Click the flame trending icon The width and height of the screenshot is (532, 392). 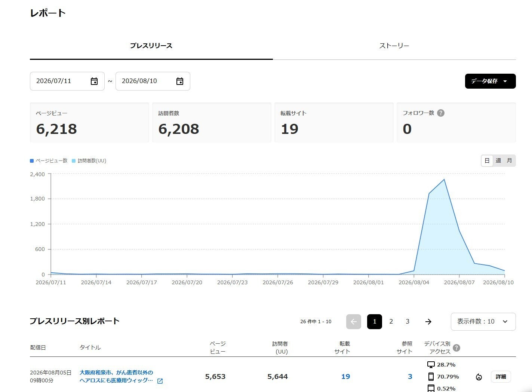(x=479, y=377)
